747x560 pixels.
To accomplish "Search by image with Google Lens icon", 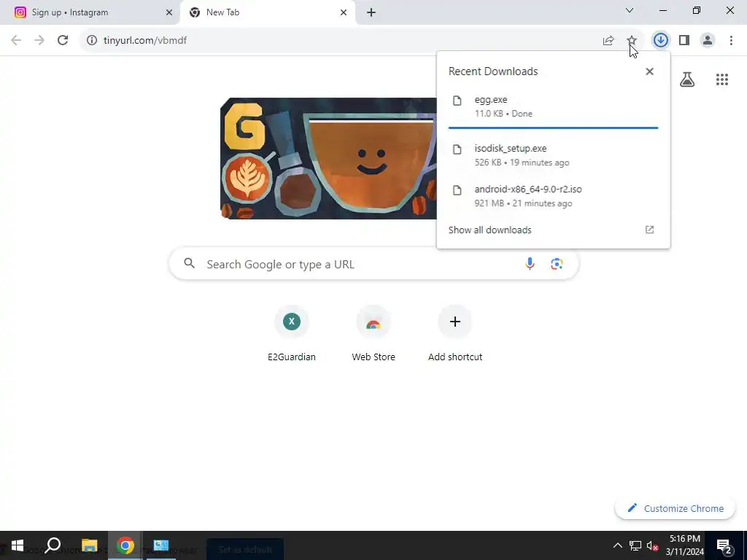I will coord(557,264).
